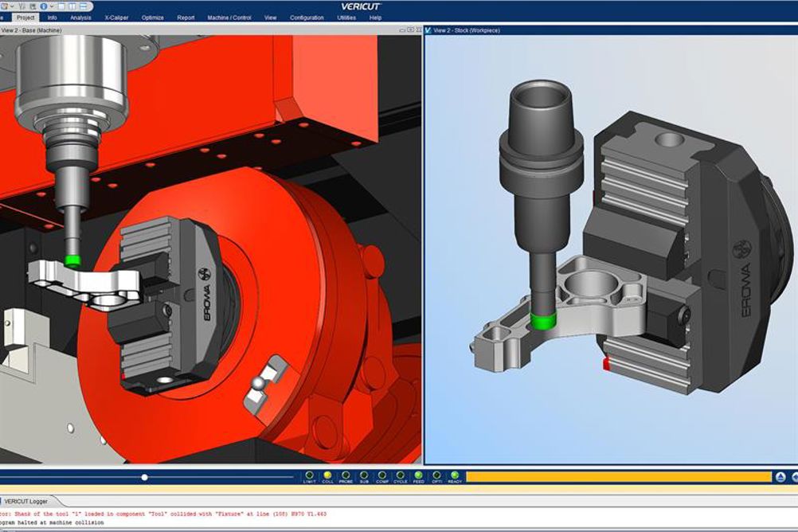Image resolution: width=798 pixels, height=532 pixels.
Task: Select the View 2 - Base (Machine) title bar
Action: click(211, 30)
